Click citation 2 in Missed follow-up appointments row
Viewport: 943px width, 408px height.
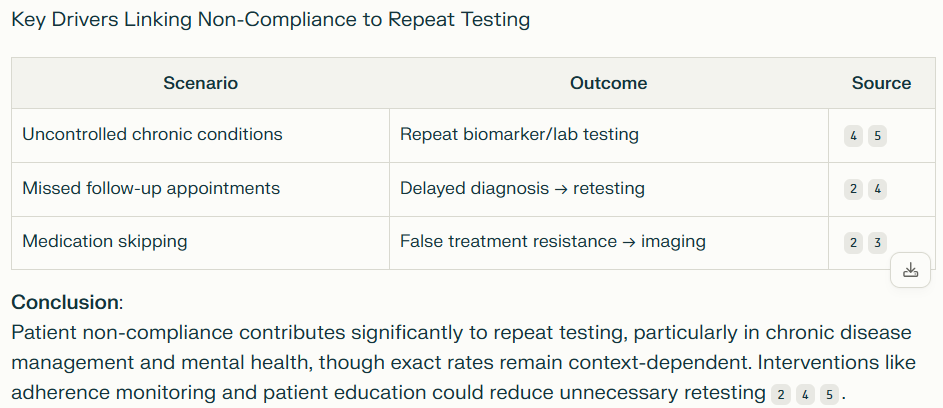pyautogui.click(x=853, y=189)
